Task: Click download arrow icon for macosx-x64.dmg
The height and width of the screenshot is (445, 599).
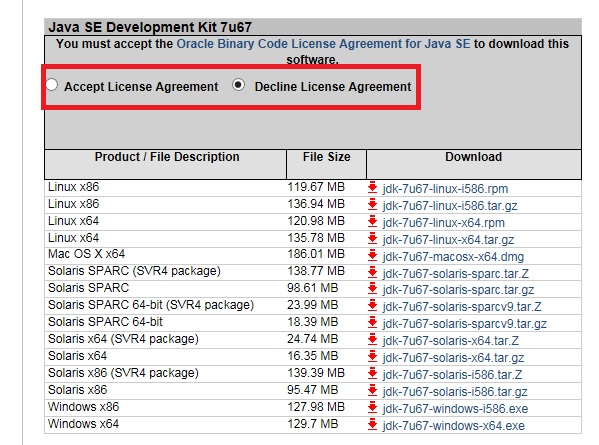Action: click(372, 256)
